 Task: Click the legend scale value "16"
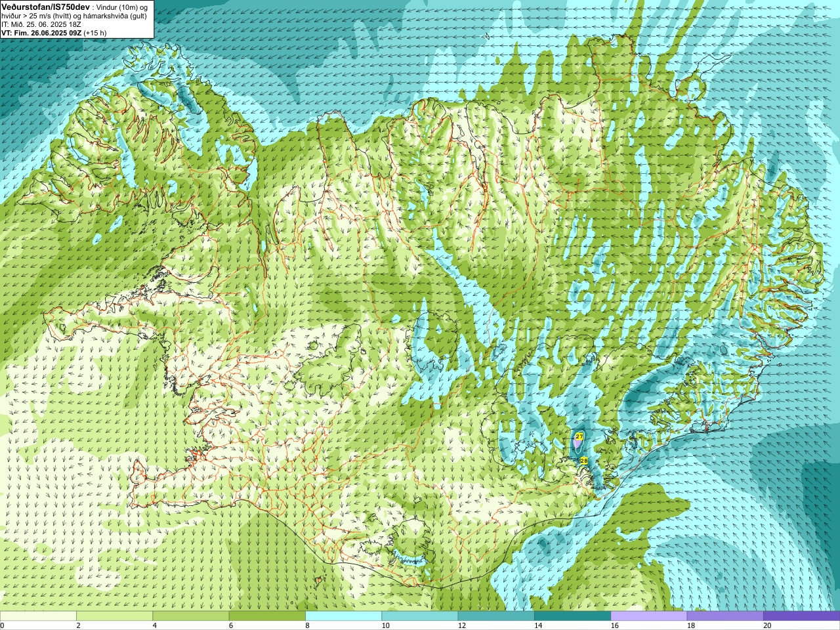614,625
